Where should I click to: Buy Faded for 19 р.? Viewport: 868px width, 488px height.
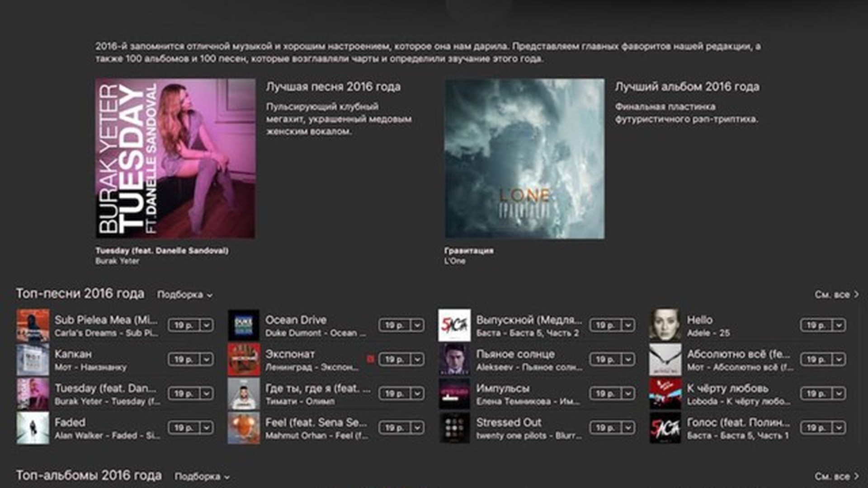[x=184, y=428]
